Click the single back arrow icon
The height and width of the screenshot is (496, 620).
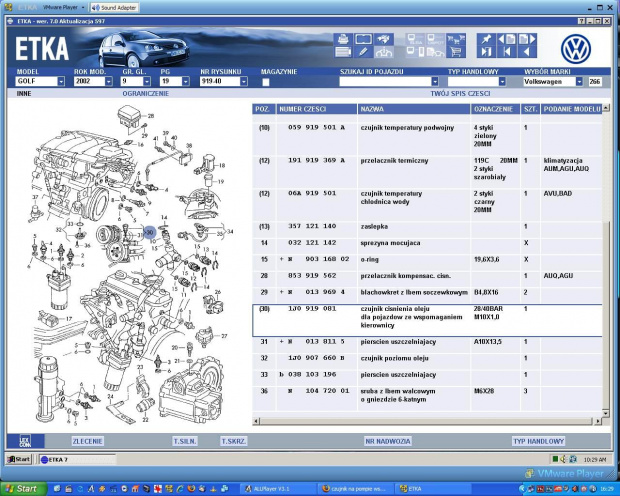pyautogui.click(x=527, y=52)
